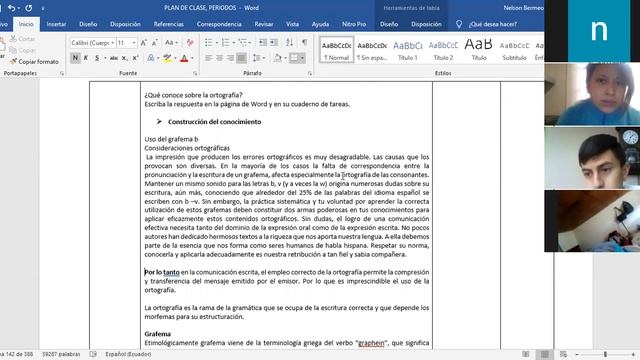Open the Ayuda tab
Image resolution: width=640 pixels, height=360 pixels.
(x=320, y=24)
